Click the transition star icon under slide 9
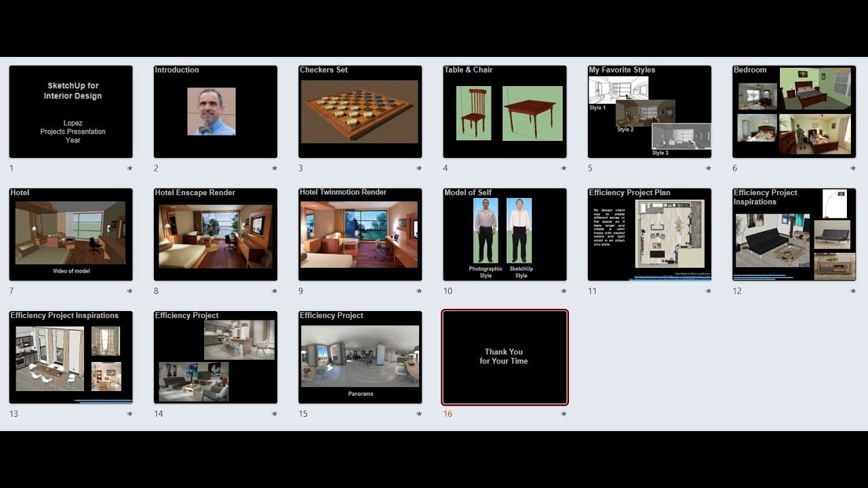This screenshot has width=868, height=488. coord(419,291)
